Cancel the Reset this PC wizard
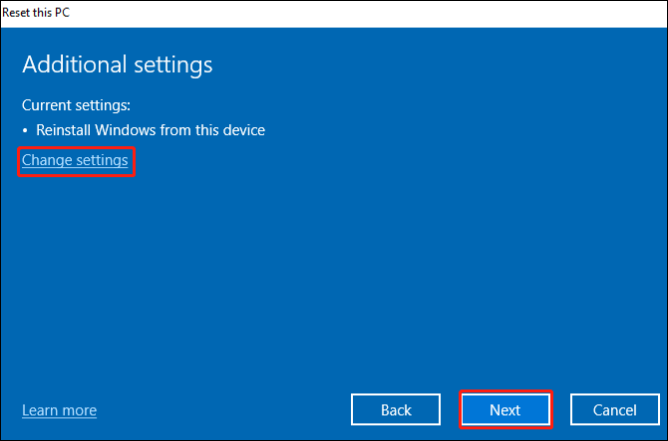 [614, 410]
